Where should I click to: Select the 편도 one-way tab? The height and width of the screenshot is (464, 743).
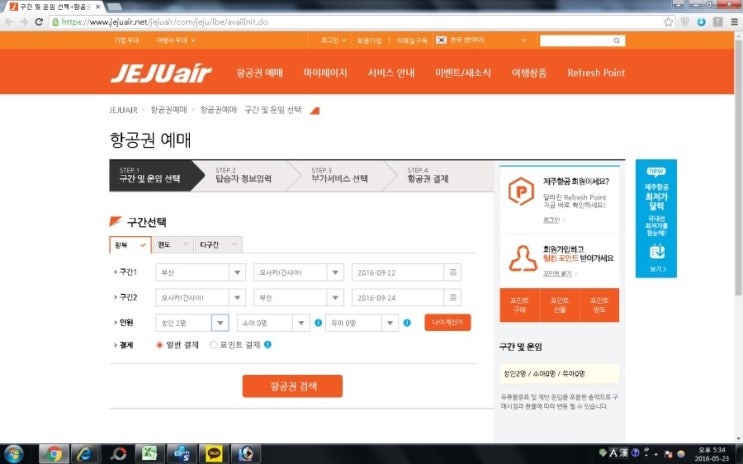pyautogui.click(x=173, y=245)
